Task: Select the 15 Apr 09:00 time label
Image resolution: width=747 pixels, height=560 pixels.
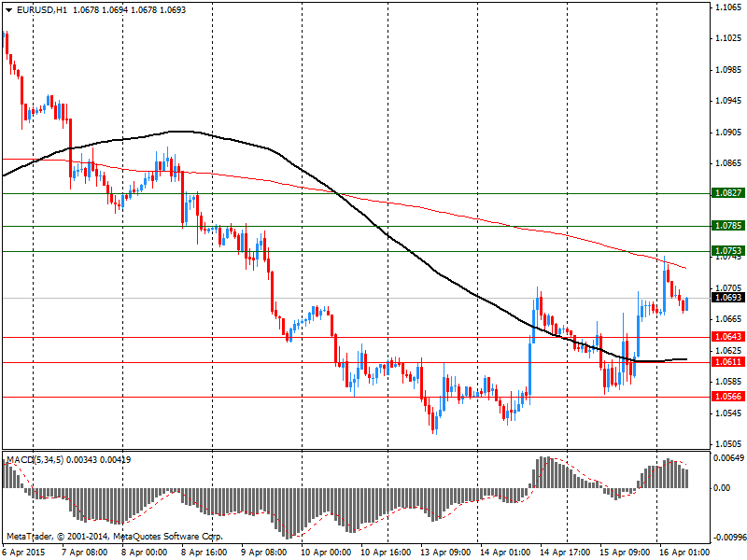Action: (x=624, y=553)
